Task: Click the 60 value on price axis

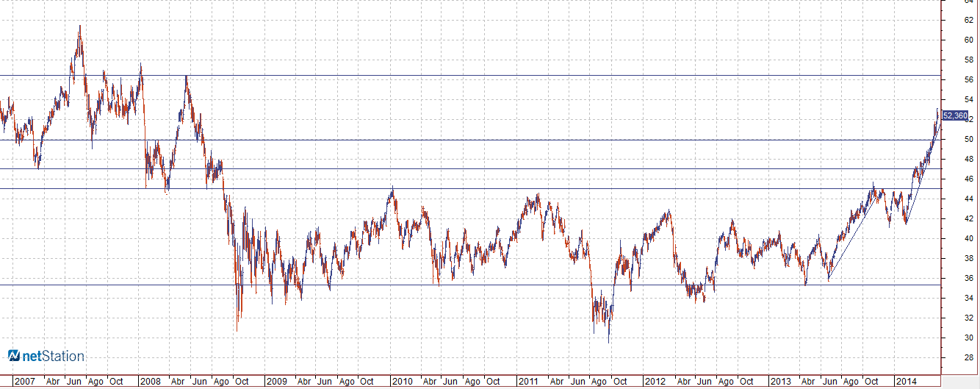Action: click(969, 40)
